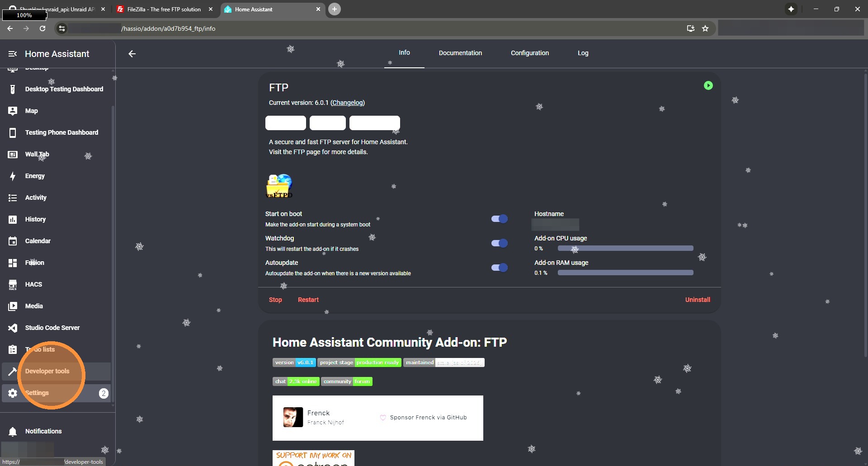Image resolution: width=868 pixels, height=466 pixels.
Task: Open the Desktop Testing Dashboard
Action: (x=56, y=89)
